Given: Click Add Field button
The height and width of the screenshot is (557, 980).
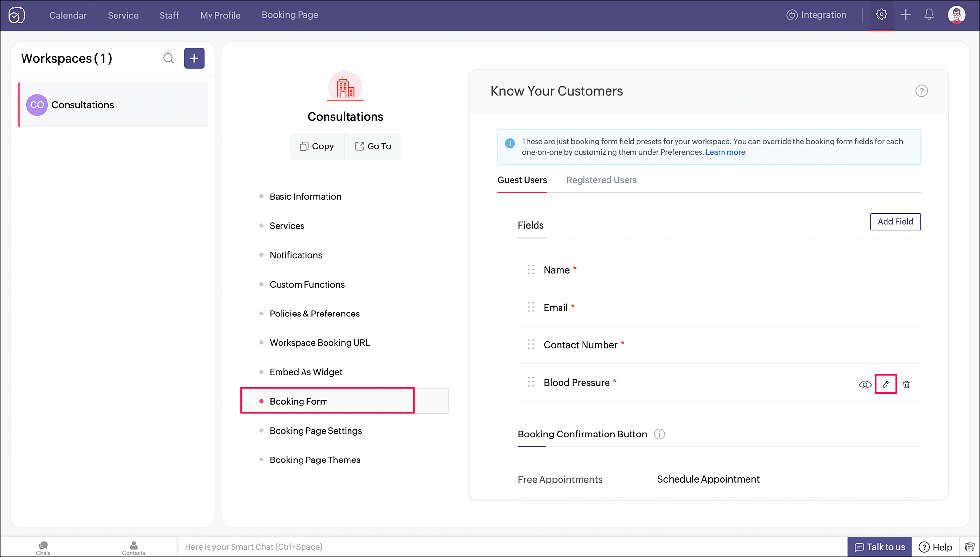Looking at the screenshot, I should pyautogui.click(x=895, y=222).
